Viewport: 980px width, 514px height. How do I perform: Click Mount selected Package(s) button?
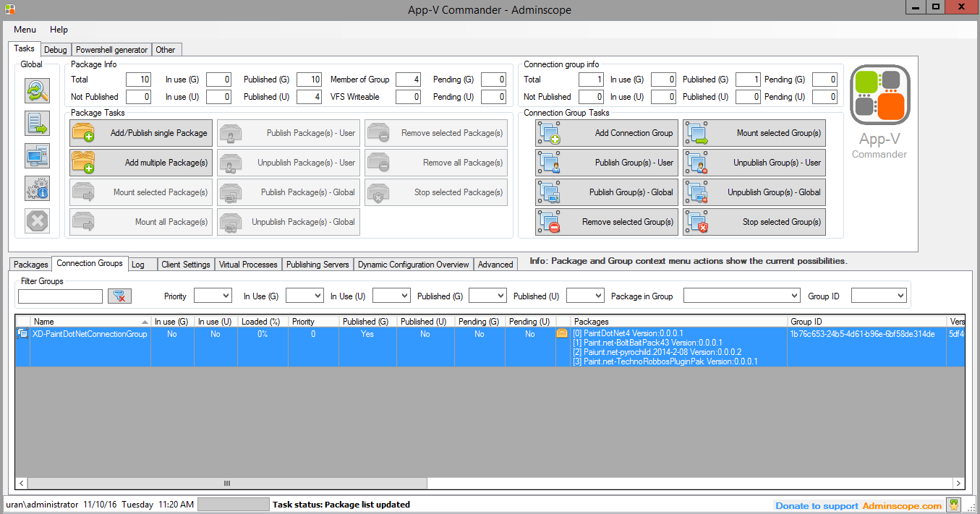click(x=141, y=192)
